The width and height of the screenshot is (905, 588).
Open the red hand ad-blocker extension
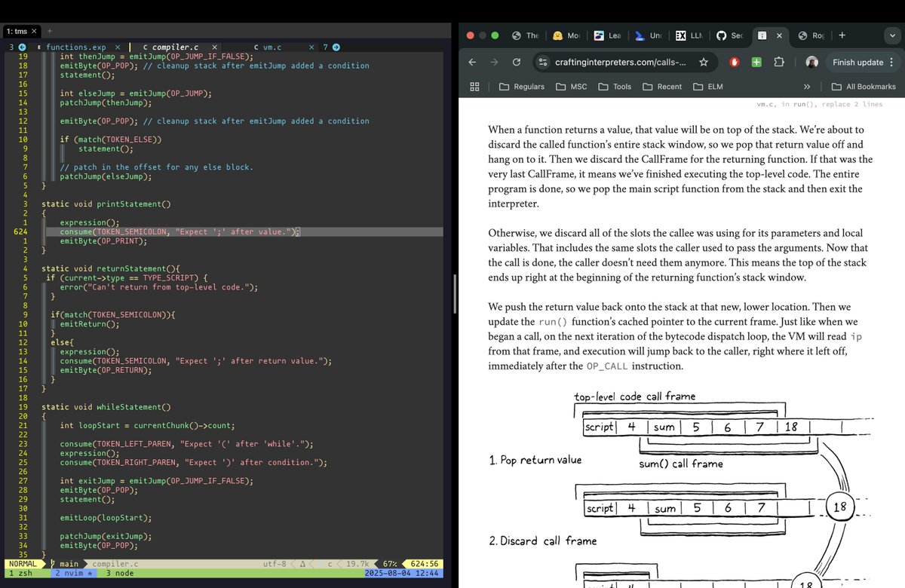[735, 63]
